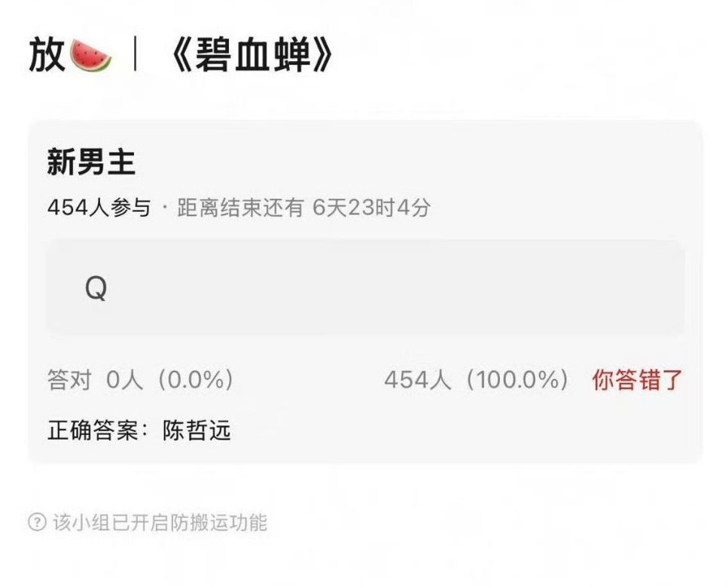Click the 454人参与 participant count
728x587 pixels.
click(99, 208)
